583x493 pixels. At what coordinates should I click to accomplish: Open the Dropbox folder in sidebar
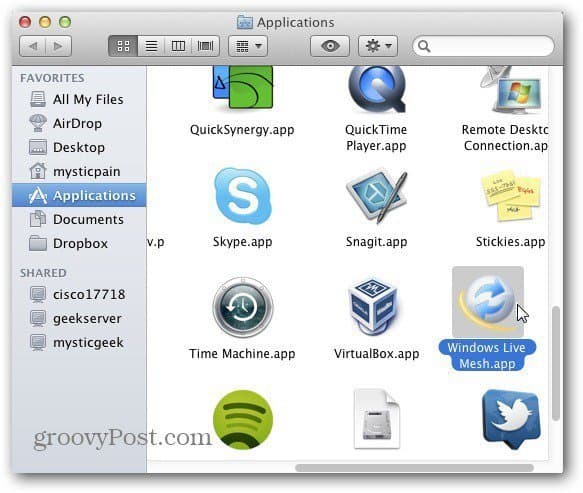point(79,244)
